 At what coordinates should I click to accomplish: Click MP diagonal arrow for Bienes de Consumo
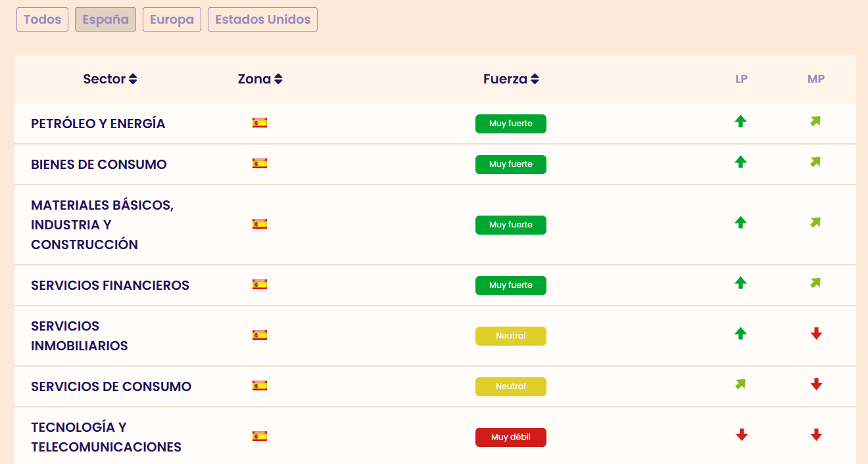click(x=815, y=162)
